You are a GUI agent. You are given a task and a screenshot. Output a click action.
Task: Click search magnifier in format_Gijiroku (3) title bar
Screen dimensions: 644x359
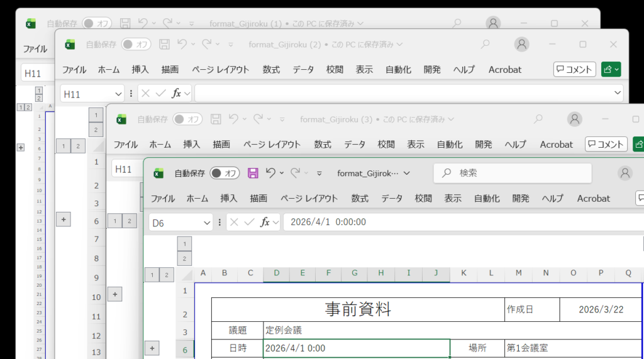pos(538,119)
